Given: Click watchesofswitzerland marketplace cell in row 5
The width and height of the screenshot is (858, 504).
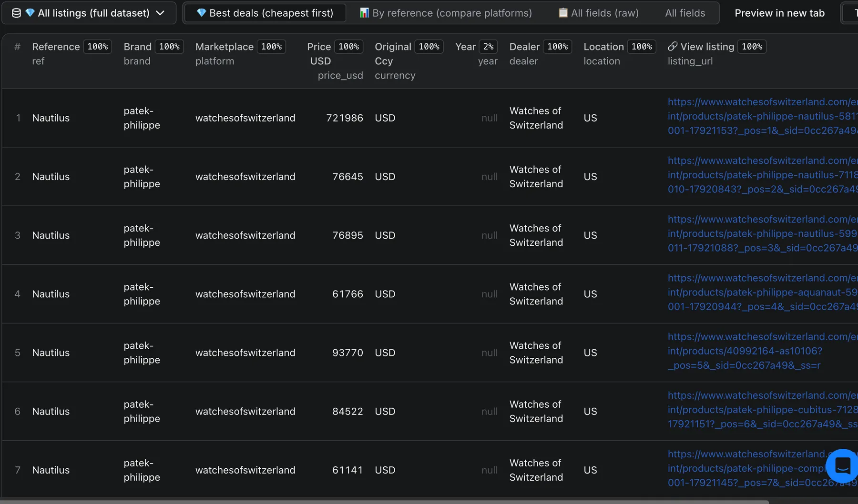Looking at the screenshot, I should 245,352.
